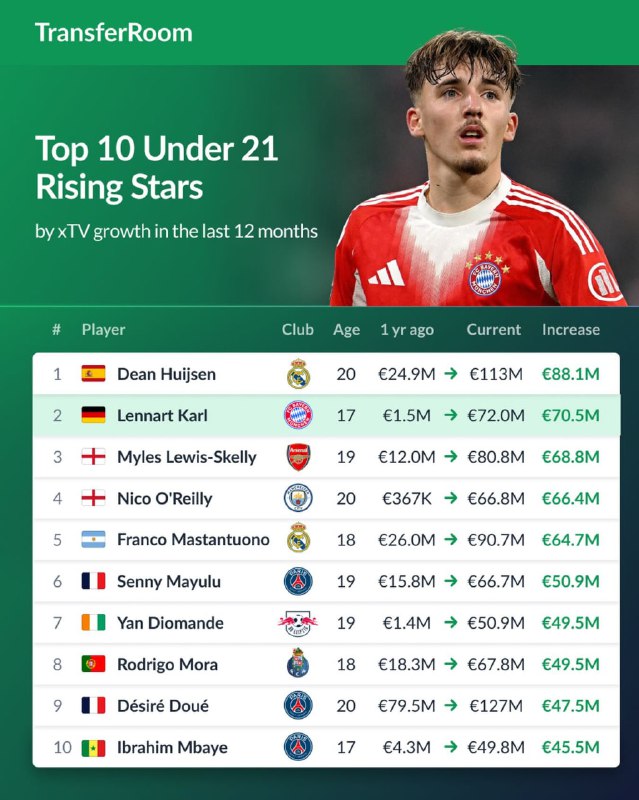Click the Arsenal crest in Myles Lewis-Skelly's row
Screen dimensions: 639x800
tap(298, 457)
